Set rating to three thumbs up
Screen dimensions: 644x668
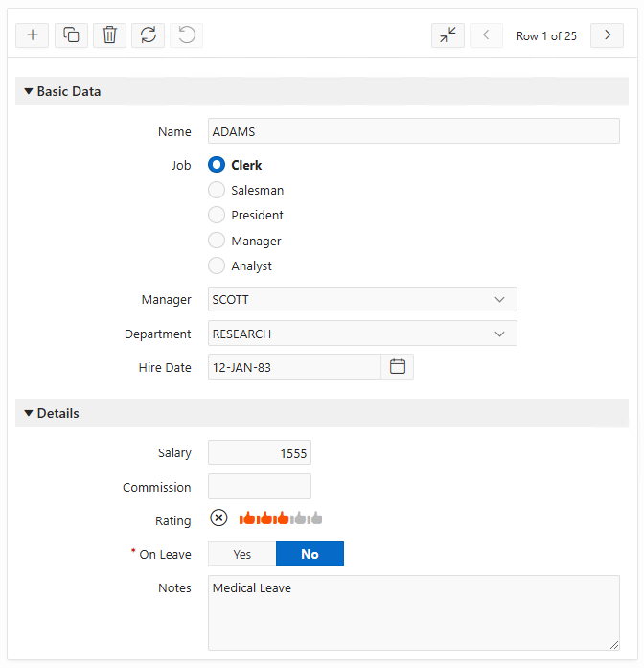[x=281, y=518]
